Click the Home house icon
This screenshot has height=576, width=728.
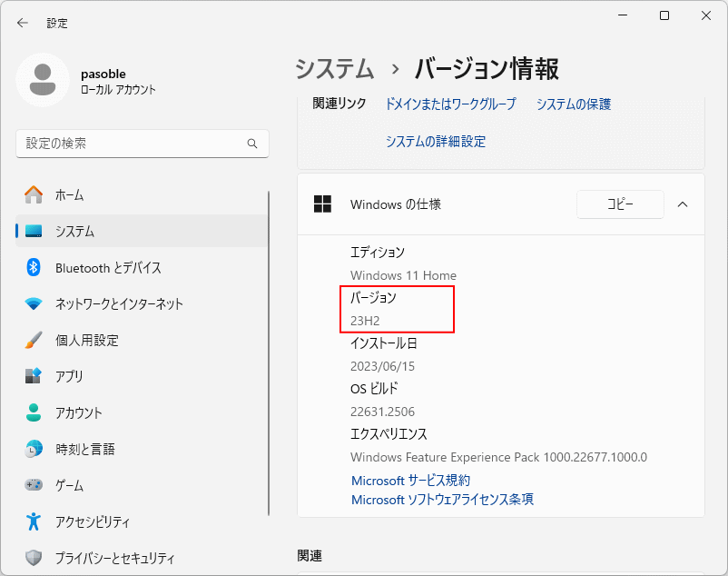pos(34,194)
